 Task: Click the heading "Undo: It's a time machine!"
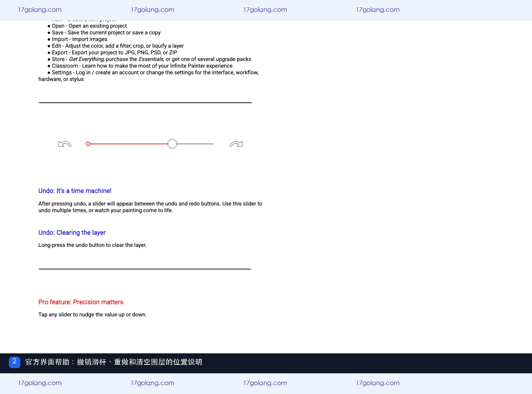click(75, 191)
